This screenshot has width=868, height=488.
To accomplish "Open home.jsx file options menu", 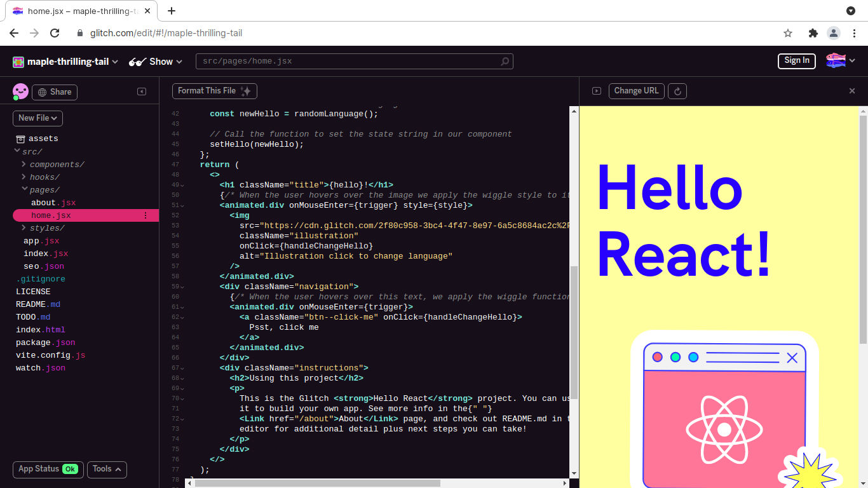I will tap(146, 215).
